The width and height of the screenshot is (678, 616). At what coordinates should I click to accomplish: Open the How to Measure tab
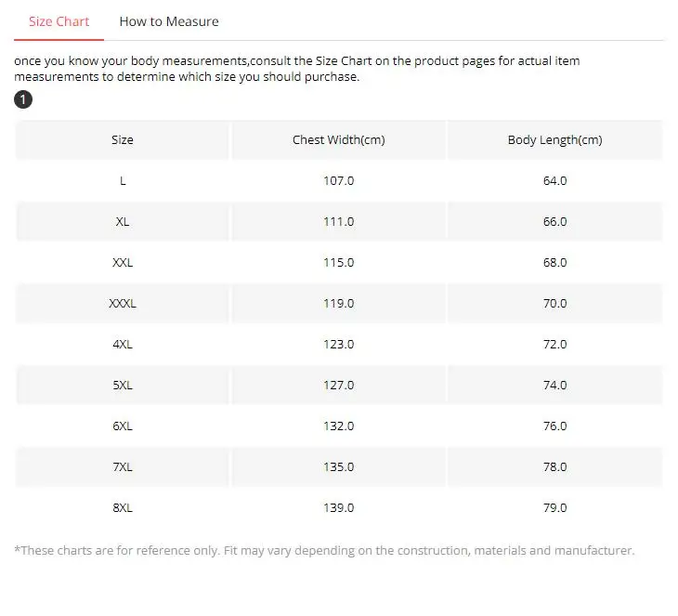(x=169, y=21)
